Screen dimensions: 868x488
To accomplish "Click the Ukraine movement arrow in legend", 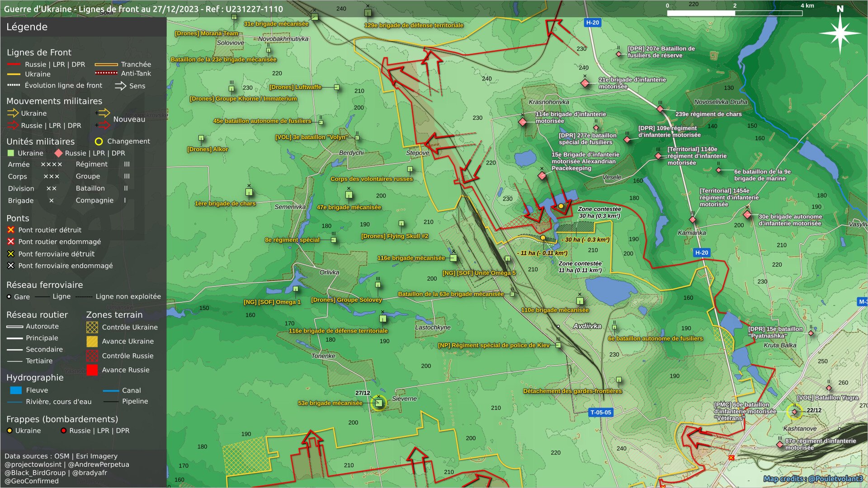I will 13,113.
